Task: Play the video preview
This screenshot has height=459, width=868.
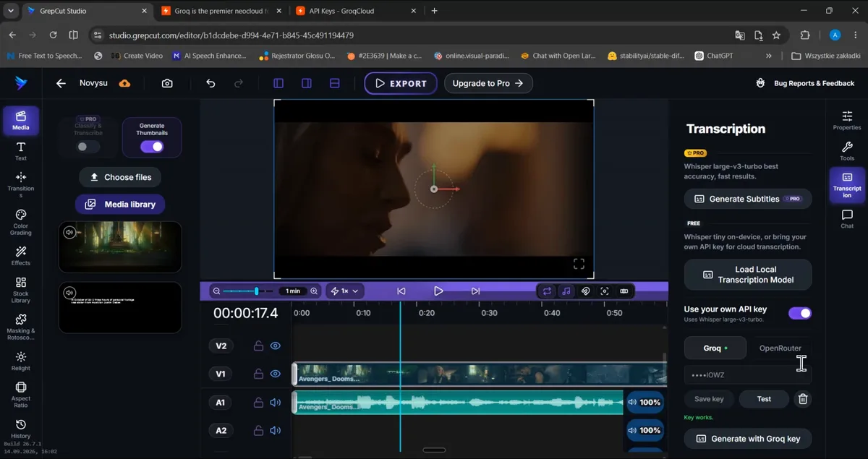Action: pos(438,291)
